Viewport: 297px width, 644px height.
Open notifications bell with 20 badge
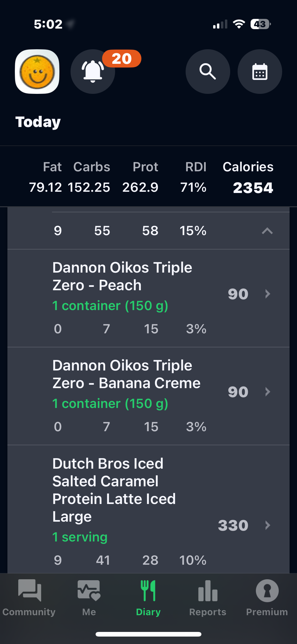(x=93, y=72)
